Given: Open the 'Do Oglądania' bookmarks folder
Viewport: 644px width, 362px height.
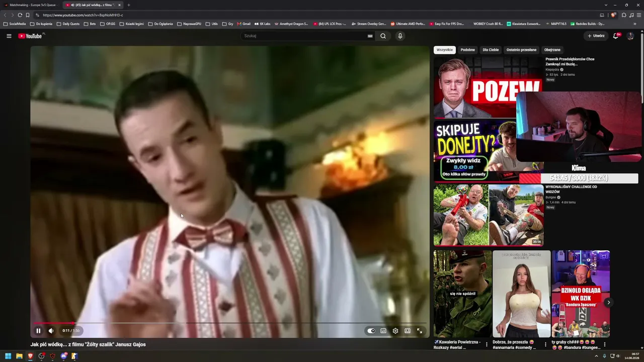Looking at the screenshot, I should coord(160,24).
